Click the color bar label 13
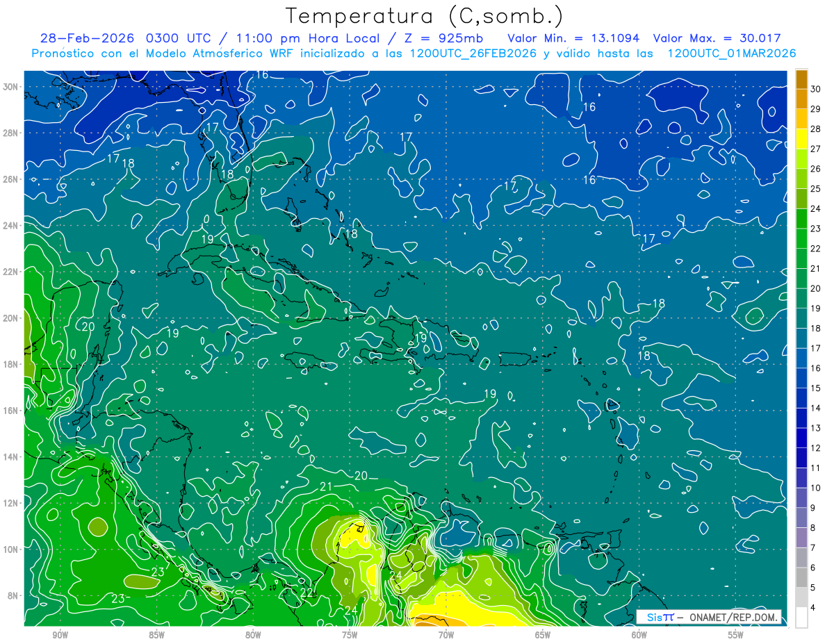This screenshot has width=834, height=644. coord(816,428)
